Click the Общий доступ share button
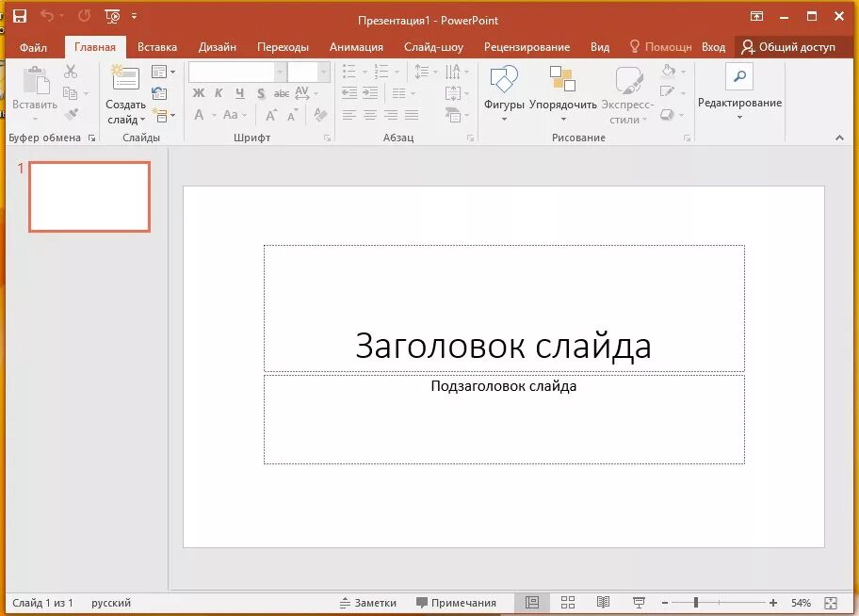This screenshot has width=859, height=616. click(788, 47)
